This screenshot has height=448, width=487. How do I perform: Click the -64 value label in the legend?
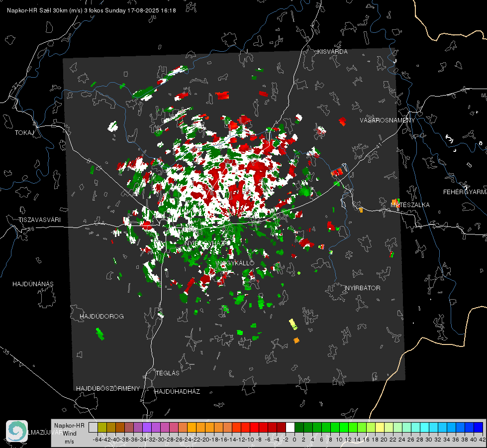(97, 440)
